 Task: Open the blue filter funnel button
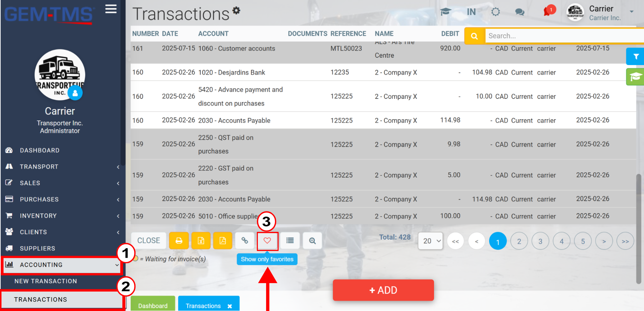tap(635, 56)
